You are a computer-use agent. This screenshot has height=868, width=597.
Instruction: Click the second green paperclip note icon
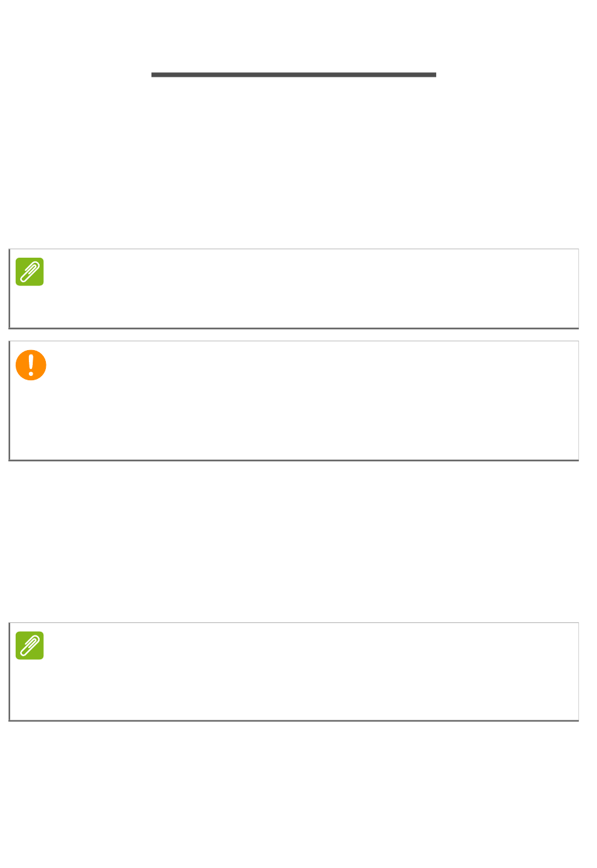[x=30, y=646]
